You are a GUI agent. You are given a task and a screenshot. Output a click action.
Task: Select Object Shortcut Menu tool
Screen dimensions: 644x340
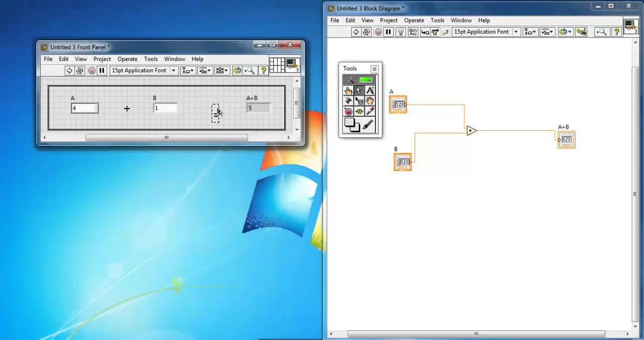pyautogui.click(x=359, y=101)
